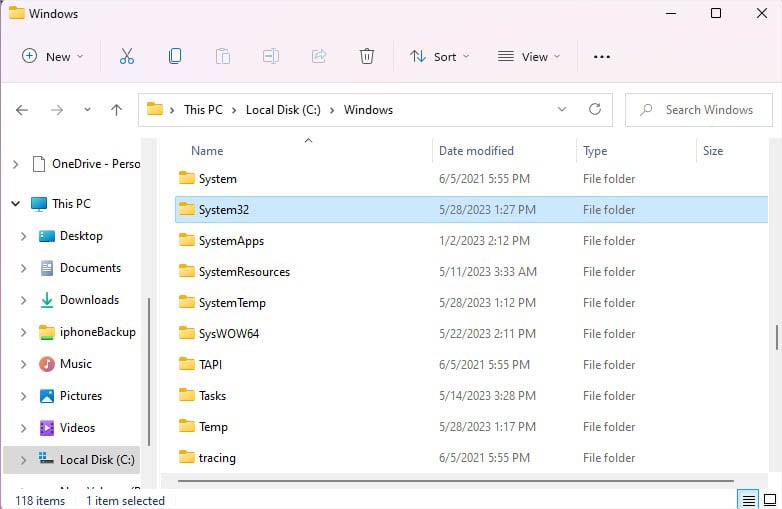Click the 118 items status text

point(40,501)
